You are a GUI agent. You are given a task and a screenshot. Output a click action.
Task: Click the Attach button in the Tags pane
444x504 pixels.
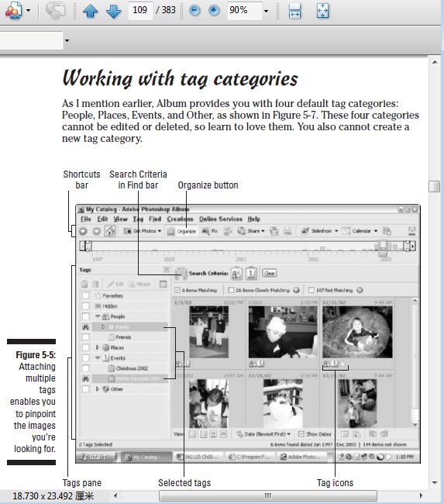click(139, 284)
